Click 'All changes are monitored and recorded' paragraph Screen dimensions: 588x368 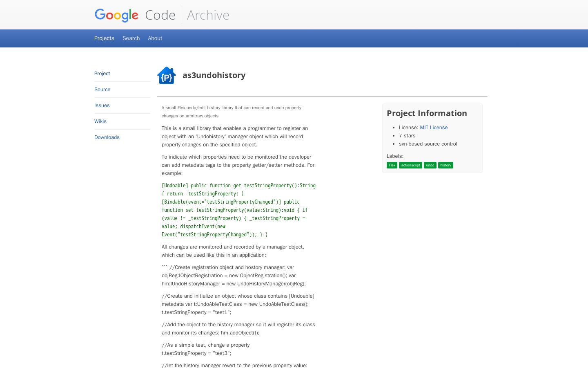(x=233, y=251)
